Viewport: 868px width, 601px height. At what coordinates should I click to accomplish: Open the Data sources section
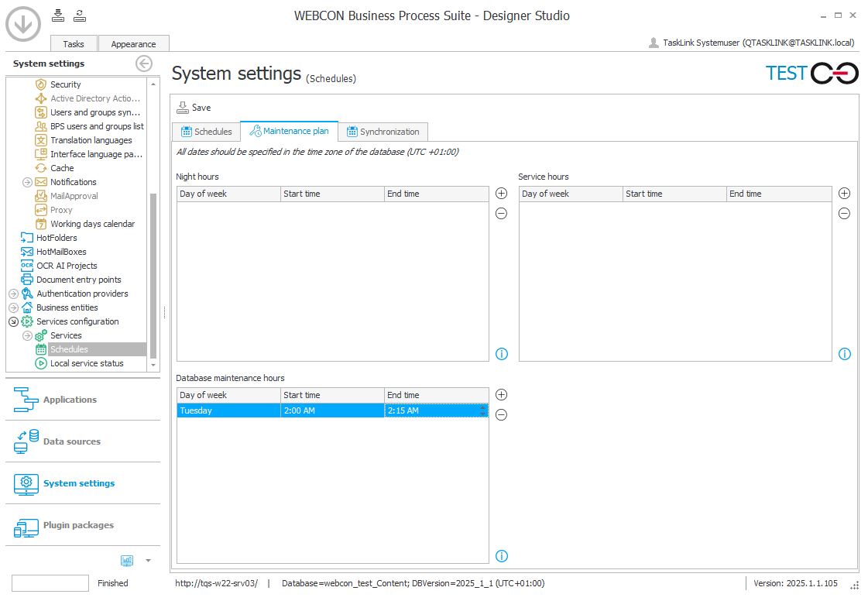click(83, 441)
